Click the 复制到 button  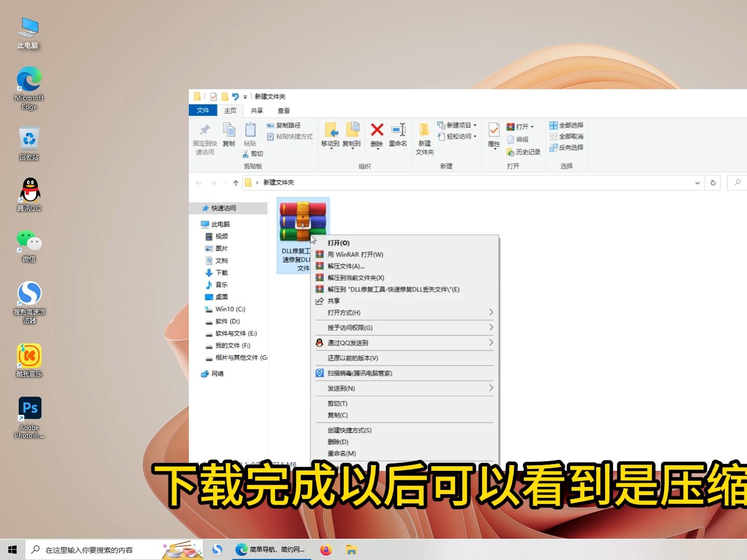point(352,135)
